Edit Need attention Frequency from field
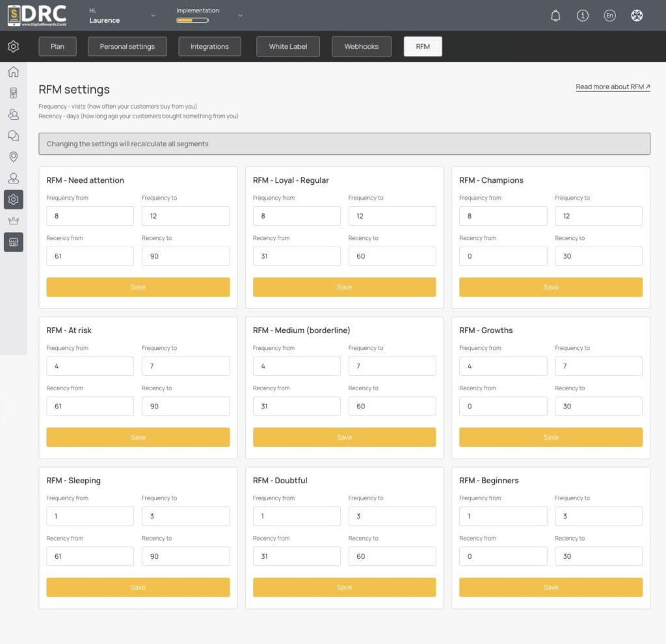This screenshot has height=644, width=666. pos(90,216)
